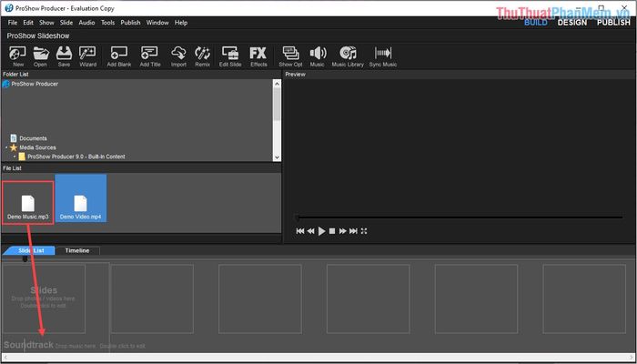Open the Slide menu
The width and height of the screenshot is (637, 364).
(x=66, y=23)
